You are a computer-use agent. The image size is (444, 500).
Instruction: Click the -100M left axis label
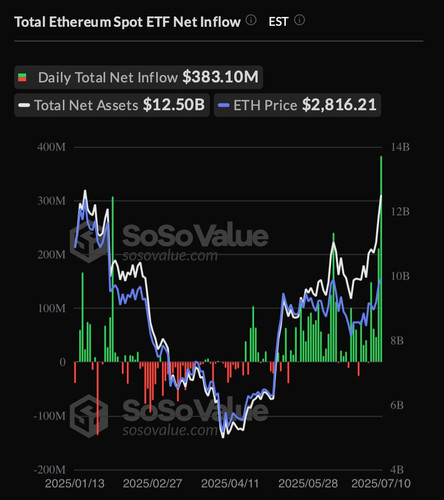click(x=50, y=416)
